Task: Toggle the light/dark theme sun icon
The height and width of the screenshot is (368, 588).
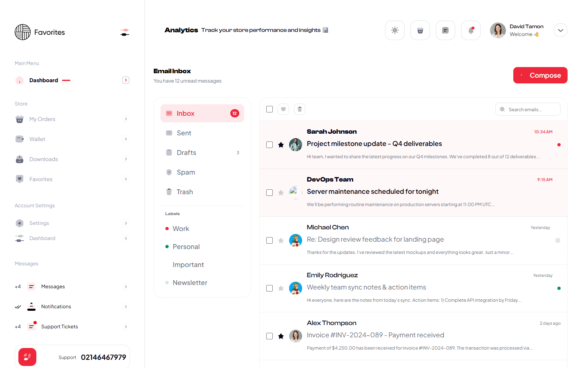Action: (394, 30)
